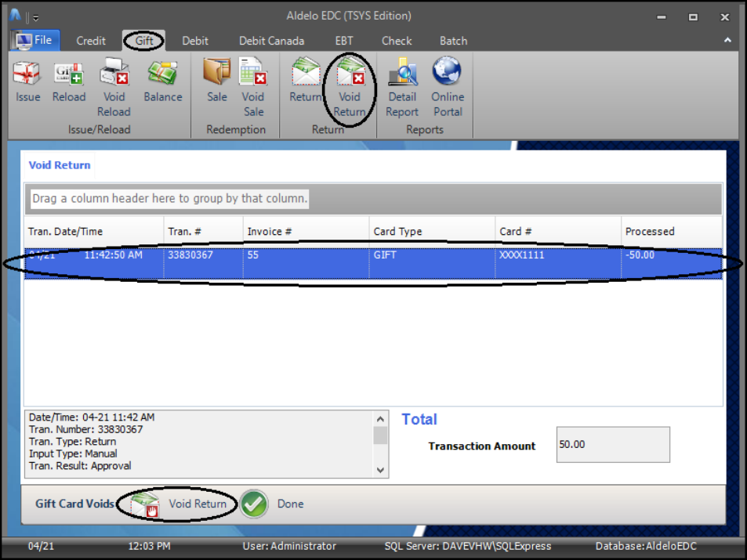Click the Card Type column header
Screen dimensions: 747x560
tap(432, 231)
